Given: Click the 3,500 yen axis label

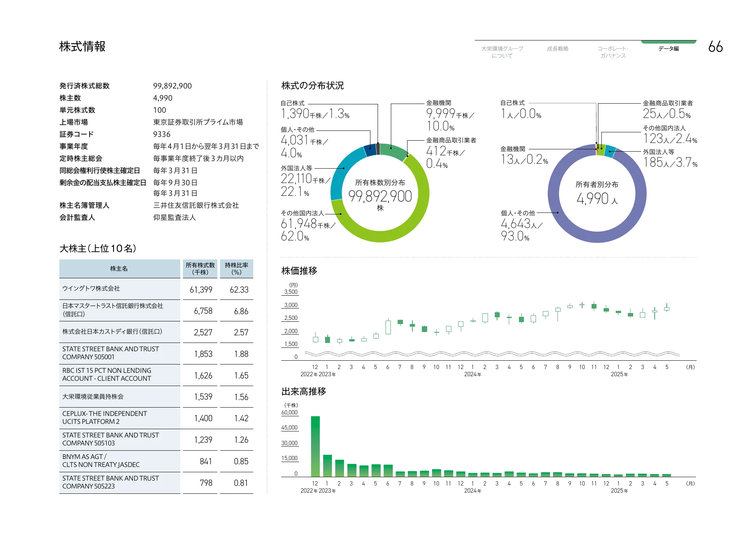Looking at the screenshot, I should click(x=291, y=292).
